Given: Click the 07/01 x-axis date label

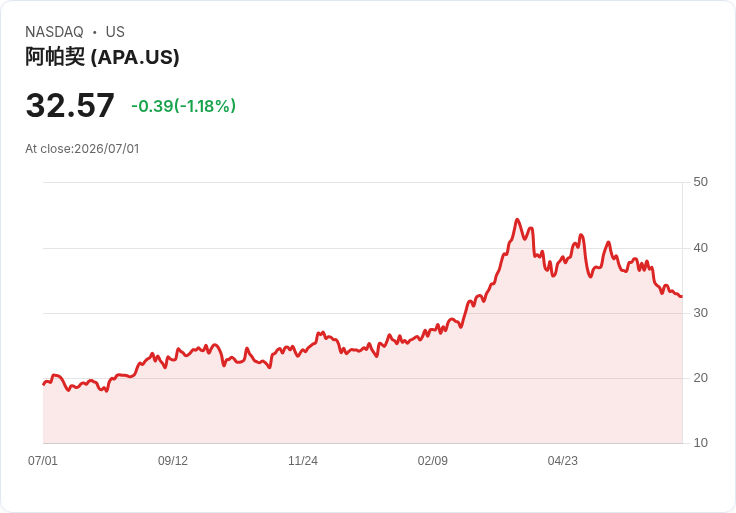Looking at the screenshot, I should tap(43, 461).
